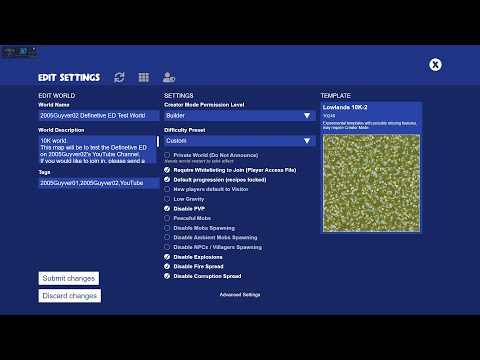480x360 pixels.
Task: Click the refresh arrows icon in header
Action: coord(119,77)
